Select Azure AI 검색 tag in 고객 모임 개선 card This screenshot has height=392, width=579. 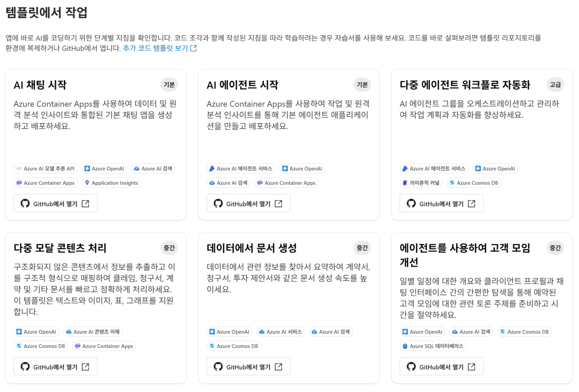[471, 332]
